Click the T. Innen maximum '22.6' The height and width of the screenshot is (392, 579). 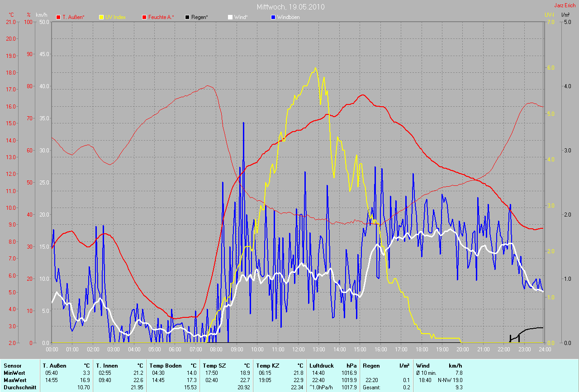(138, 380)
